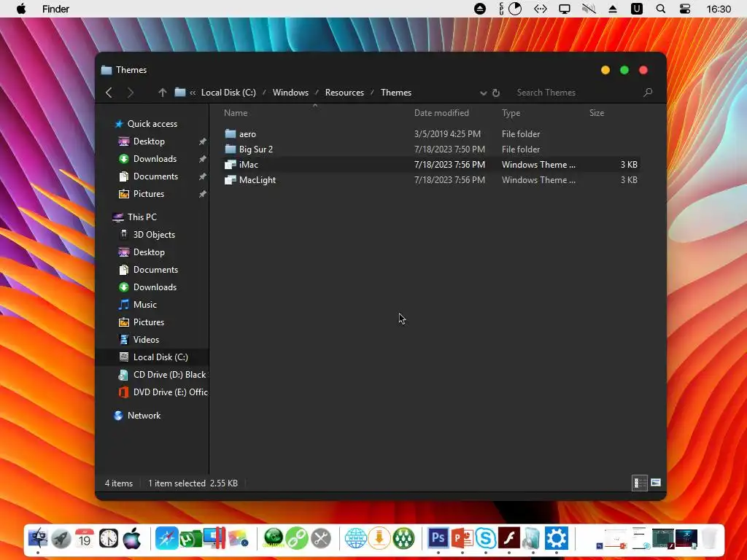
Task: Open Adobe Flash from the dock
Action: tap(508, 539)
